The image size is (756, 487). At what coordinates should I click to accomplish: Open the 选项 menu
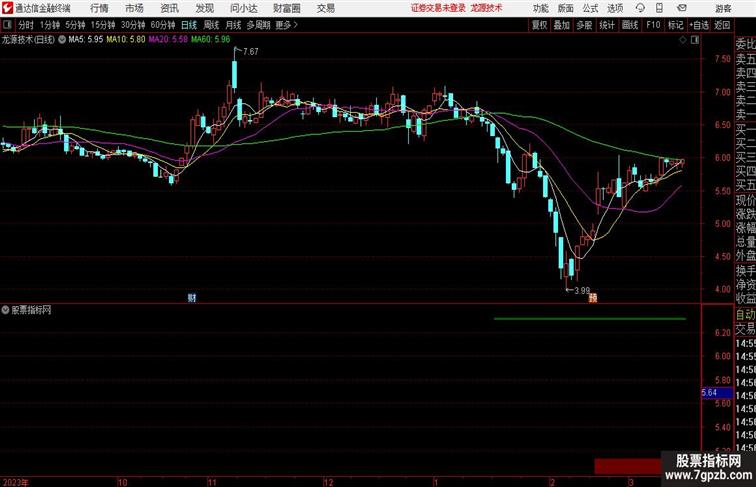point(615,8)
